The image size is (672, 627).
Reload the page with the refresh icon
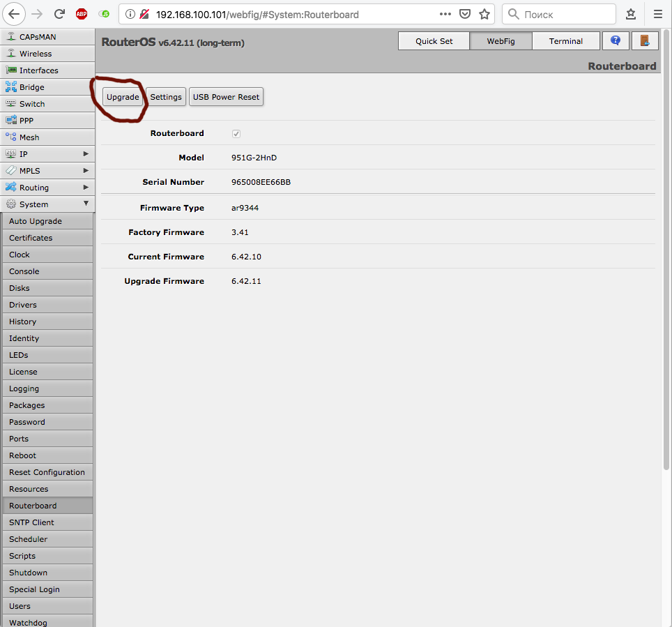click(x=59, y=14)
